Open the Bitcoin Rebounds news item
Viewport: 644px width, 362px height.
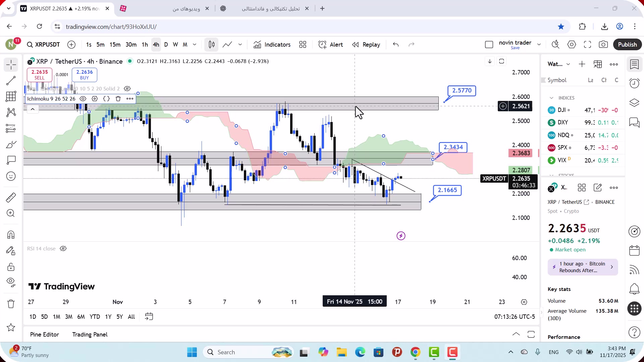tap(583, 267)
